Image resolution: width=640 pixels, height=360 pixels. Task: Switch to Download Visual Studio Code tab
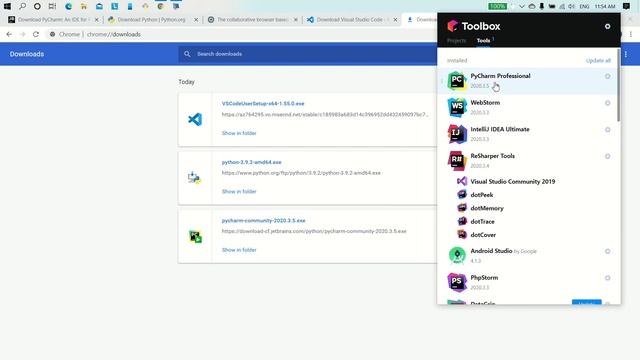click(x=351, y=20)
